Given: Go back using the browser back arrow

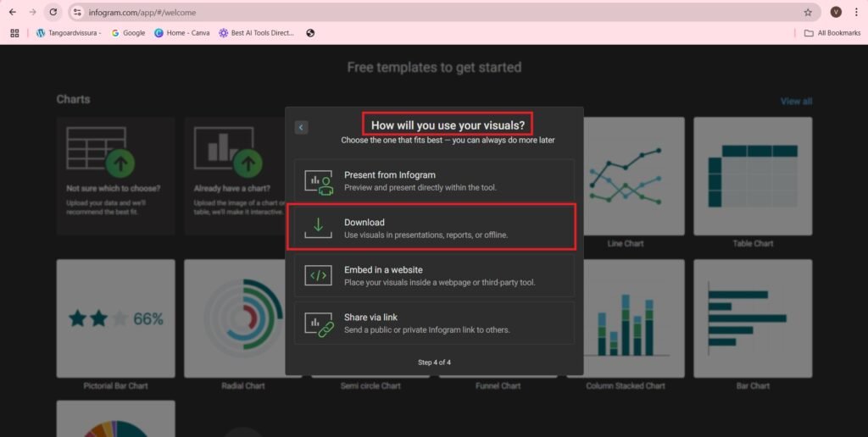Looking at the screenshot, I should 13,12.
